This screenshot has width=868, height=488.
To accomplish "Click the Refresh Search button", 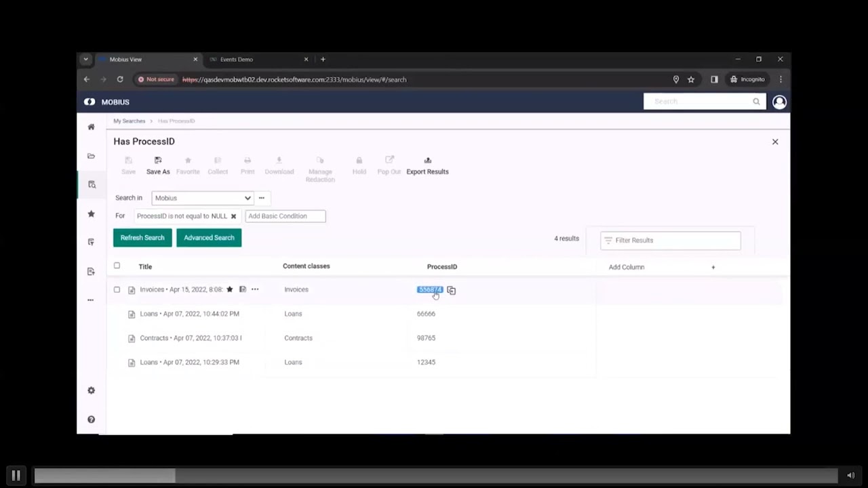I will click(142, 238).
